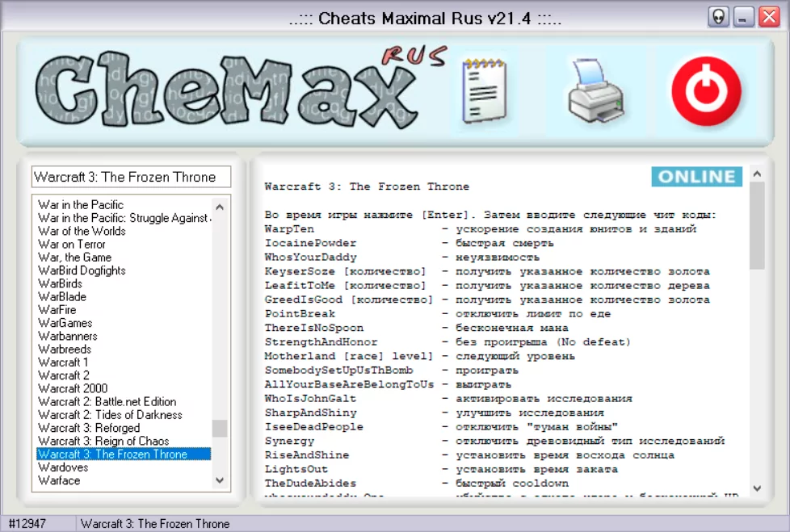
Task: Select Warcraft 2 entry
Action: coord(124,375)
